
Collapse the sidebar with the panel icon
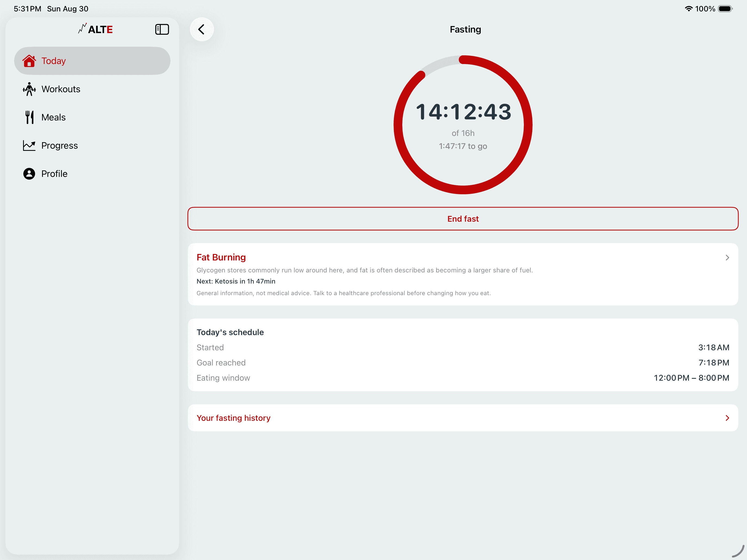click(162, 29)
